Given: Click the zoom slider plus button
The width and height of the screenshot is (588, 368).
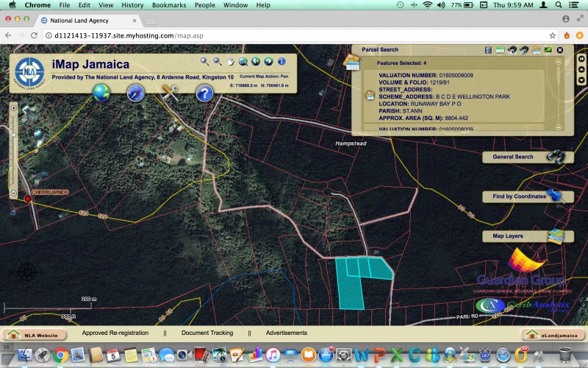Looking at the screenshot, I should pyautogui.click(x=14, y=108).
